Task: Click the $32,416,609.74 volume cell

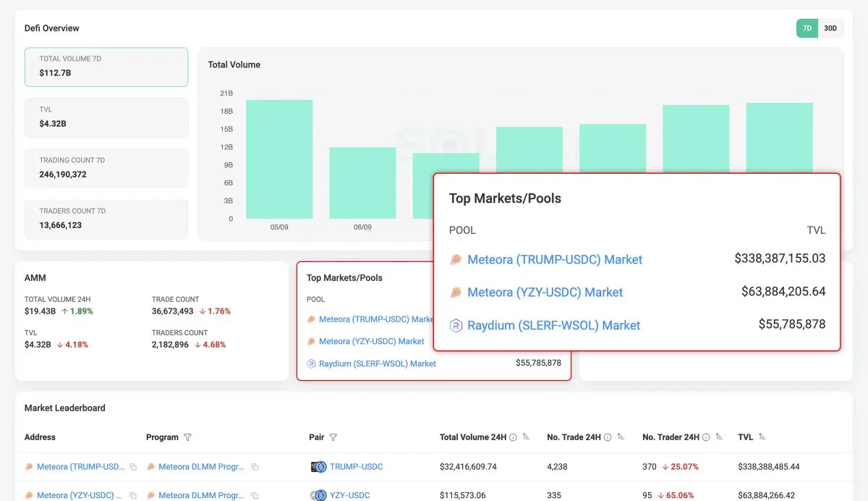Action: [468, 467]
